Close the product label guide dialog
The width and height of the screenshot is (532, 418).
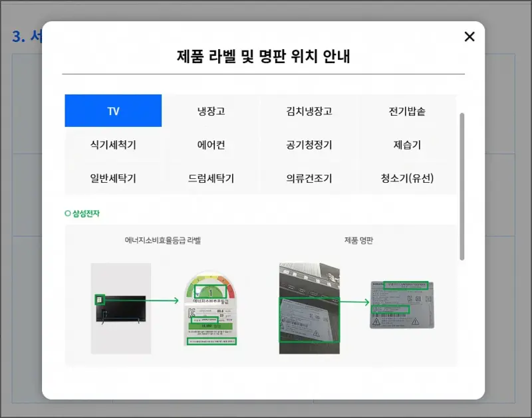pyautogui.click(x=469, y=37)
